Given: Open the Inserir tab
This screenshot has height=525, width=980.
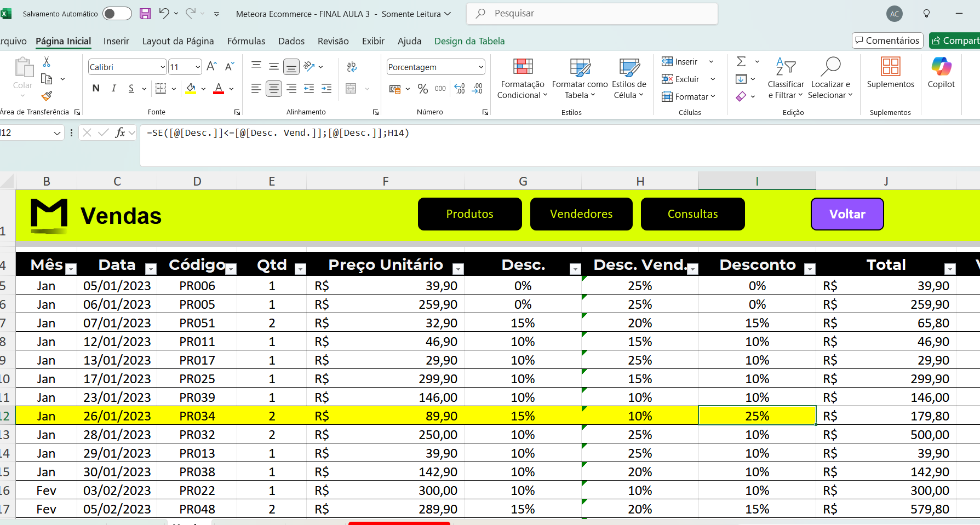Looking at the screenshot, I should (116, 41).
